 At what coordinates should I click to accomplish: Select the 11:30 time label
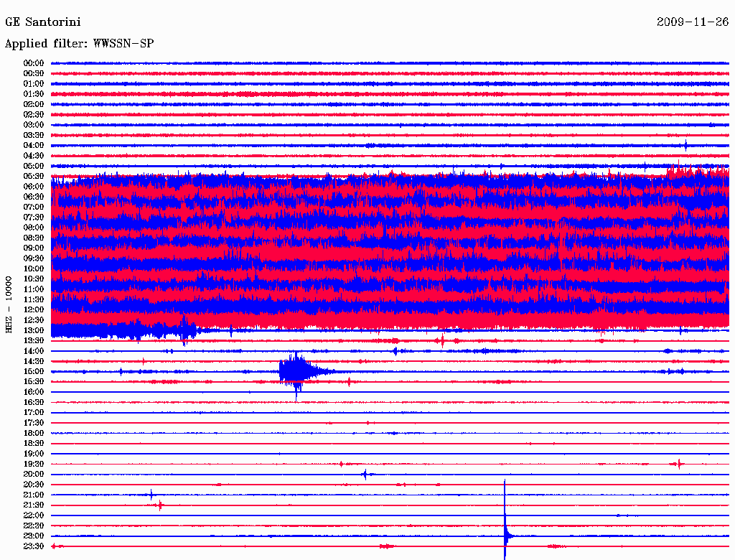click(x=34, y=299)
